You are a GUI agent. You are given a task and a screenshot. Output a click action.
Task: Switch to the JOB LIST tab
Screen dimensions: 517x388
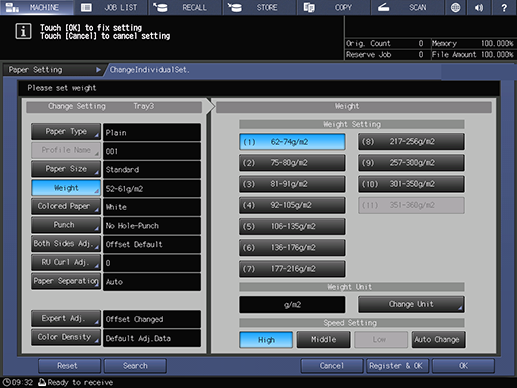pos(110,7)
